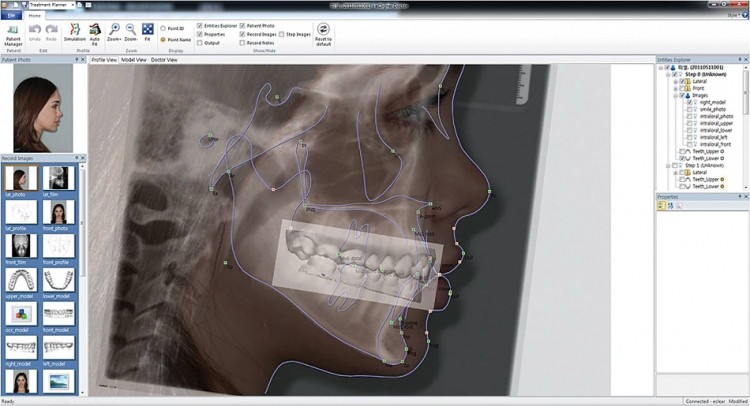Select the right_model record image thumbnail
Screen dimensions: 750x406
click(21, 348)
